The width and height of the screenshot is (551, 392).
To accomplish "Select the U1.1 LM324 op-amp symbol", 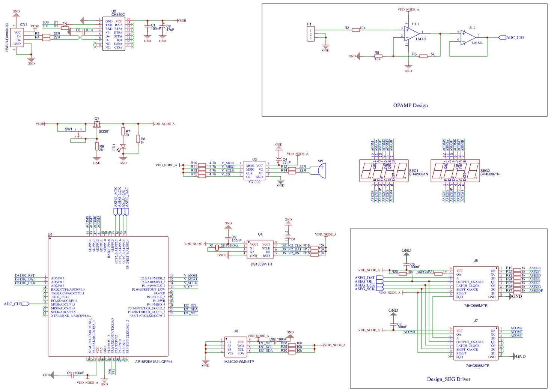I will (412, 34).
